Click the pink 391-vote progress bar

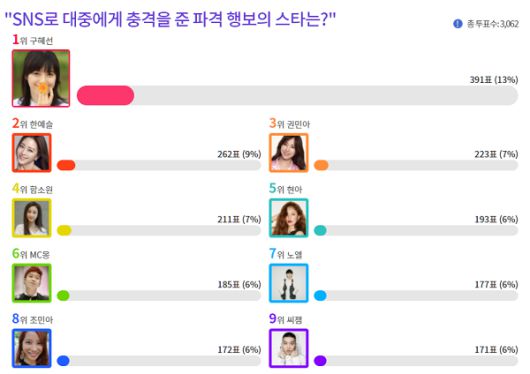(x=297, y=95)
